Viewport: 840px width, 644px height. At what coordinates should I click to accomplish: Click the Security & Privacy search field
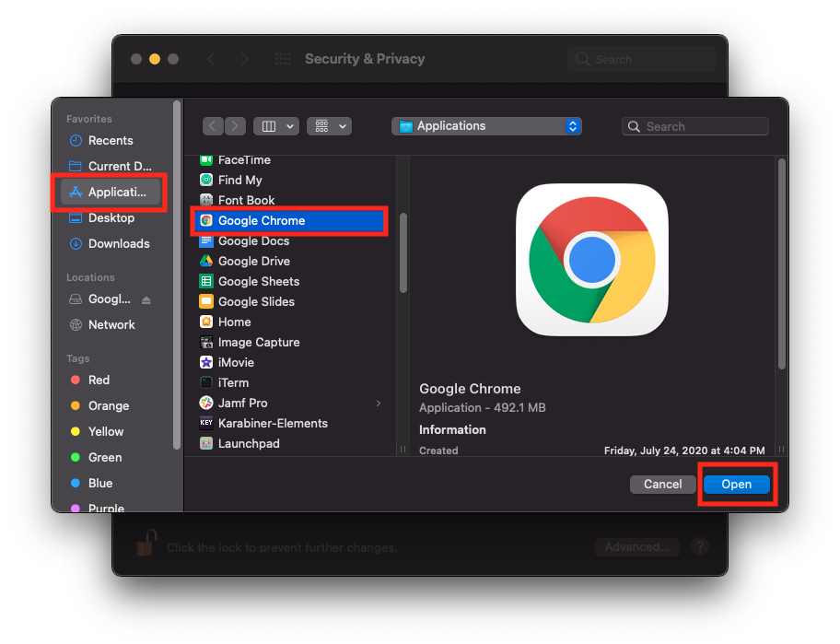coord(642,59)
